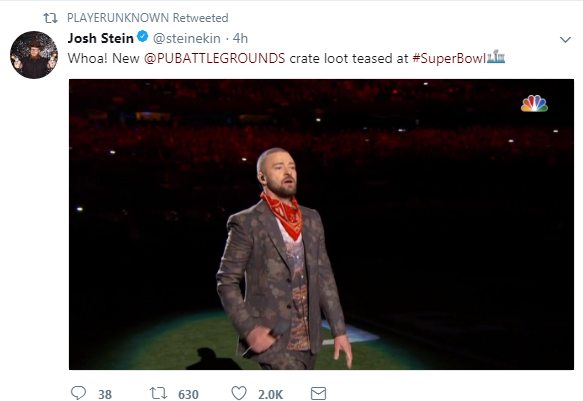Screen dimensions: 583x401
Task: Click the Super Bowl LII emoji
Action: pos(496,57)
